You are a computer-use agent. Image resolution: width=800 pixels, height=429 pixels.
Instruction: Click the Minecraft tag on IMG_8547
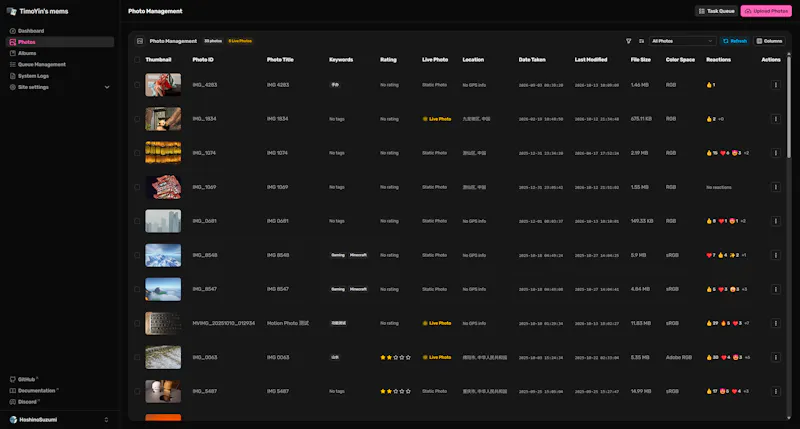358,289
